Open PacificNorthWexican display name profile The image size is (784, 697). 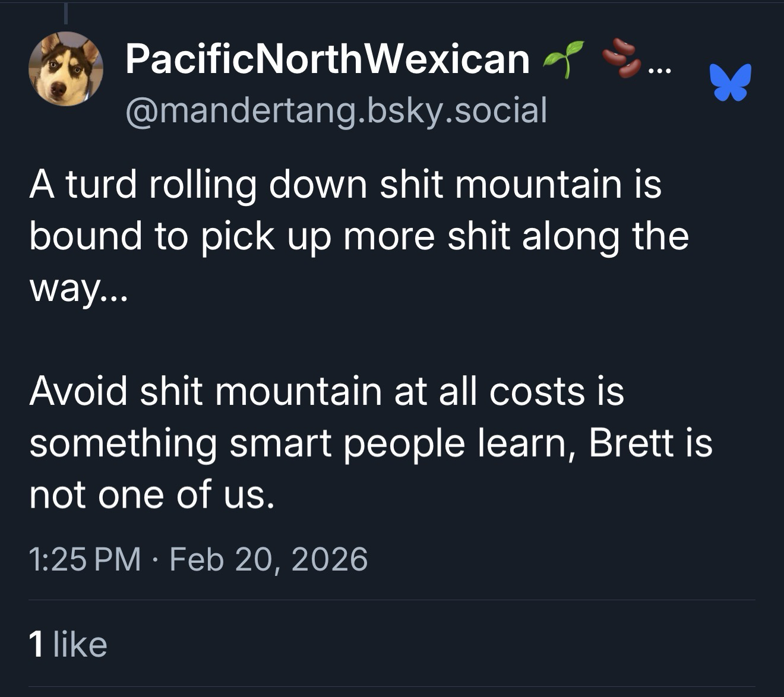[327, 59]
